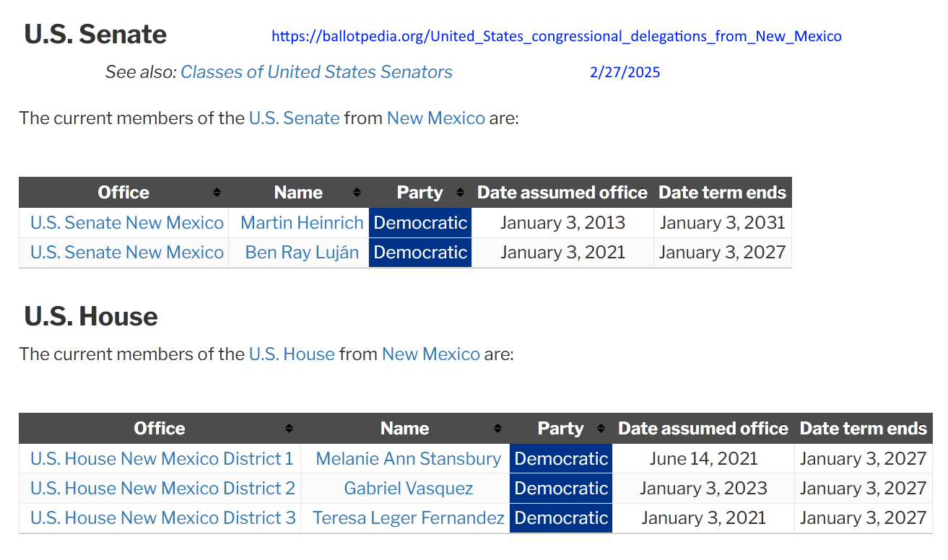Click the U.S. House section heading

pos(91,317)
